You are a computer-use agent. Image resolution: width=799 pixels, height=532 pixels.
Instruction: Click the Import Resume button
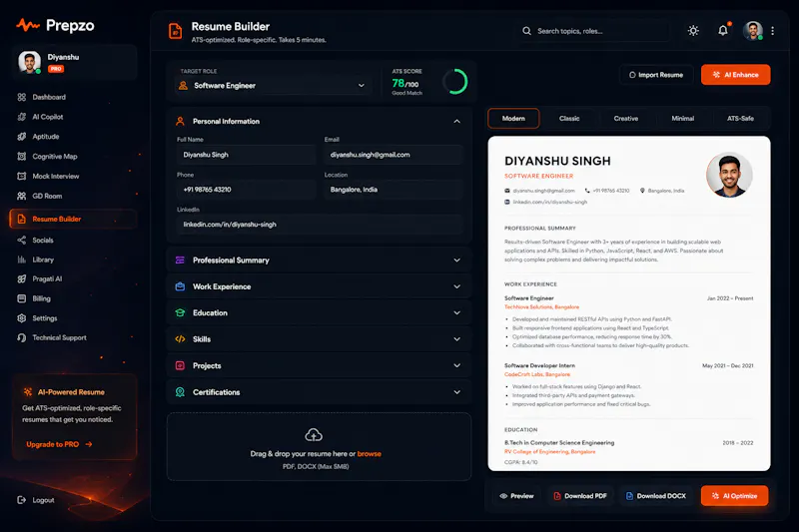click(x=656, y=75)
